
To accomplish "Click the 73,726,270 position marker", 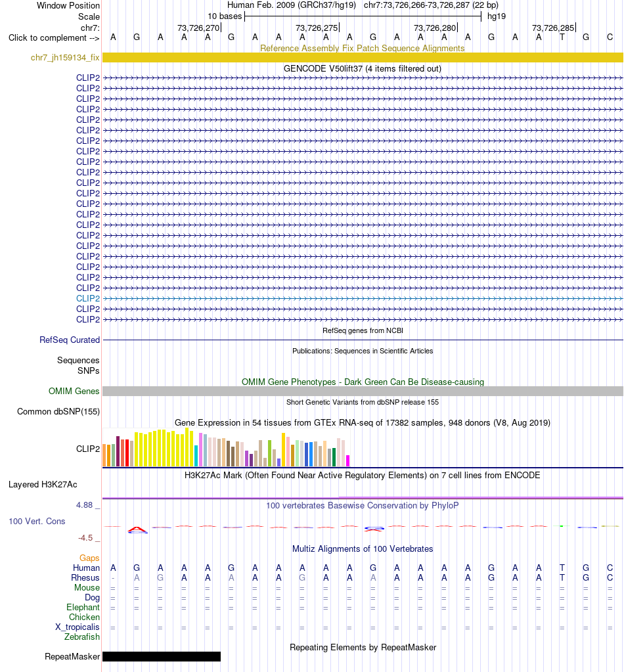I will pyautogui.click(x=198, y=28).
